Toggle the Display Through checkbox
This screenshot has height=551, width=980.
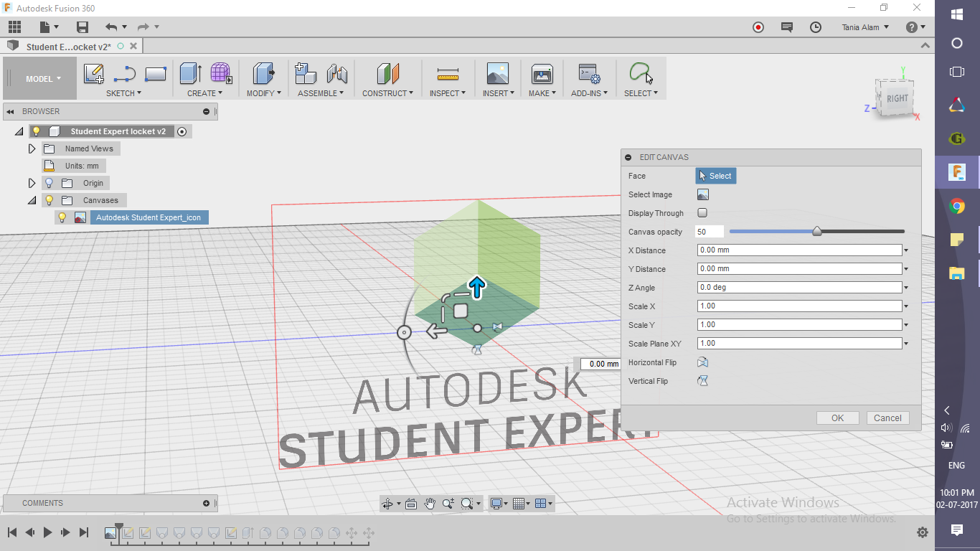[702, 213]
